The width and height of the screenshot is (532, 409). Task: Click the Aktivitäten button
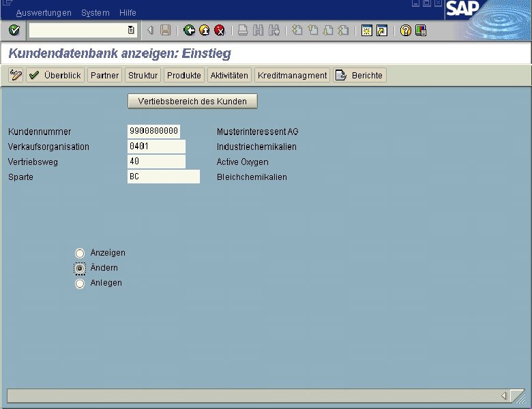[x=229, y=75]
